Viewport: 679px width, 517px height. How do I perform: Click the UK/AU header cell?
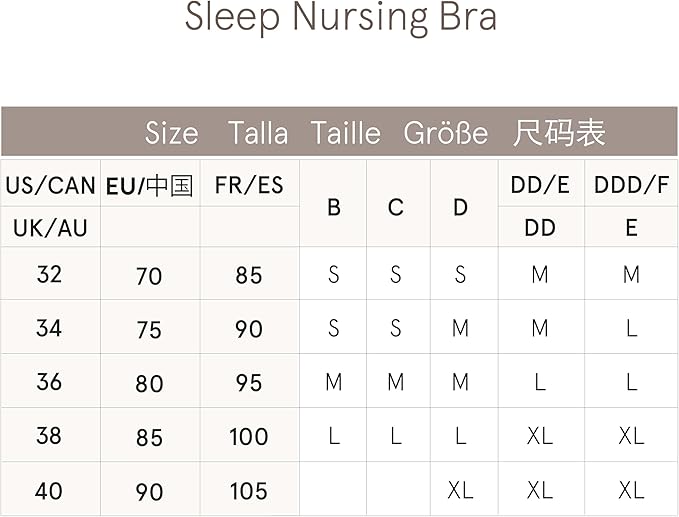(x=50, y=228)
